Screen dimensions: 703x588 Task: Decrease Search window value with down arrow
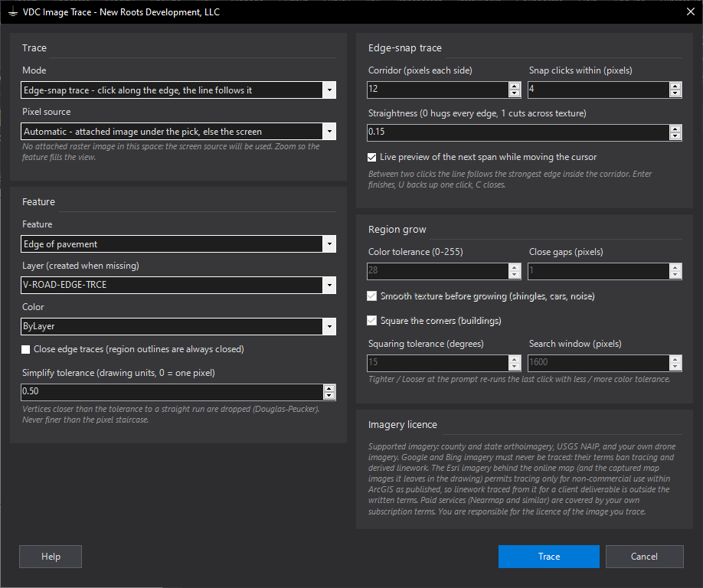pyautogui.click(x=675, y=367)
